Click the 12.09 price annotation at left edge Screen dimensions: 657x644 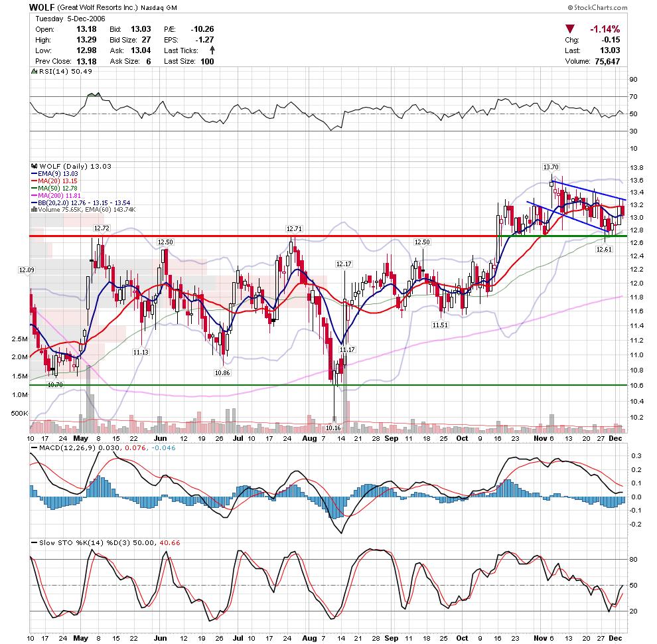(27, 270)
